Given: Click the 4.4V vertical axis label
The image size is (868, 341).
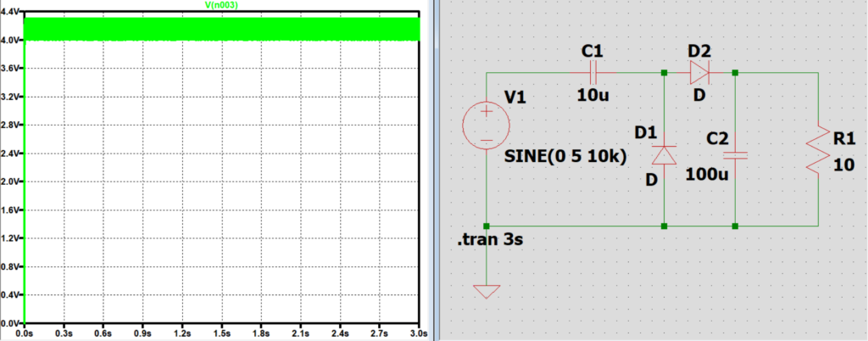Looking at the screenshot, I should pos(10,12).
